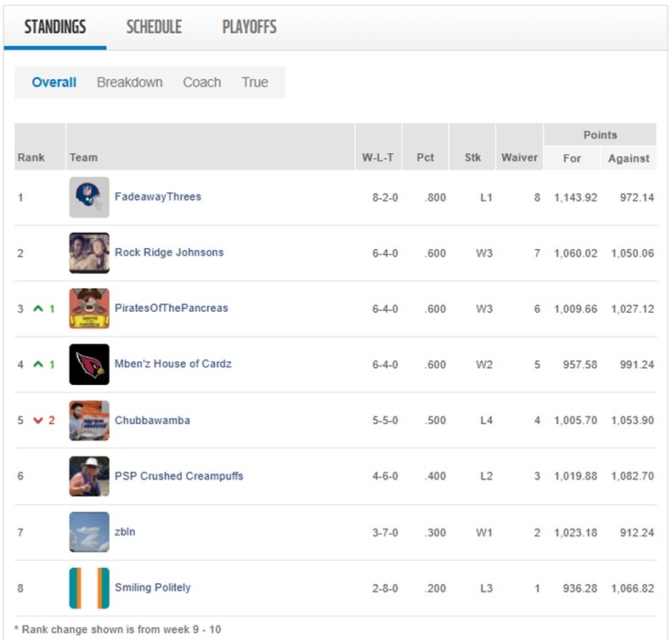
Task: Click the For column header
Action: [x=572, y=159]
